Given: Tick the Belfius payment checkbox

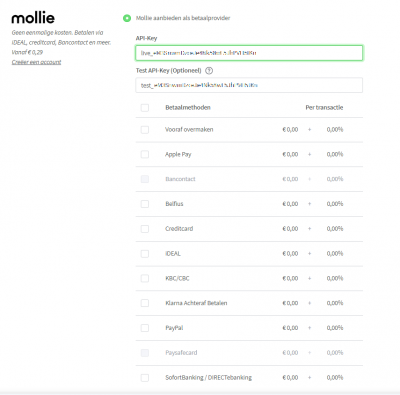Looking at the screenshot, I should coord(145,204).
